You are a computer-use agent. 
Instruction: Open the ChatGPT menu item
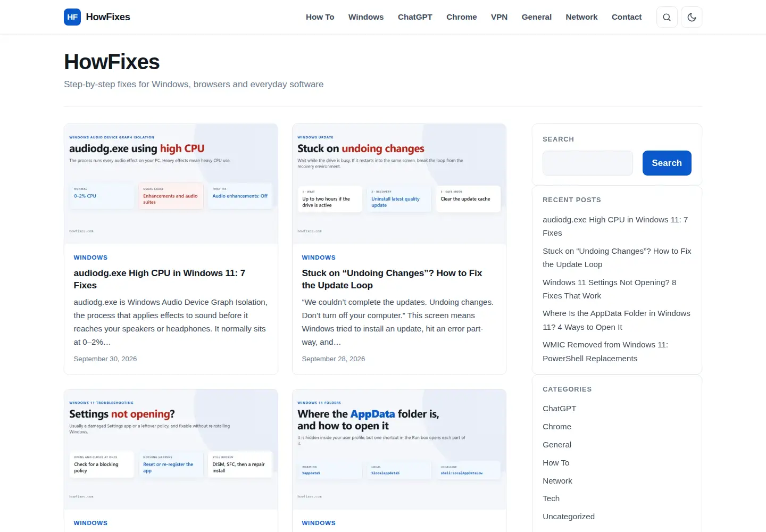pyautogui.click(x=415, y=17)
